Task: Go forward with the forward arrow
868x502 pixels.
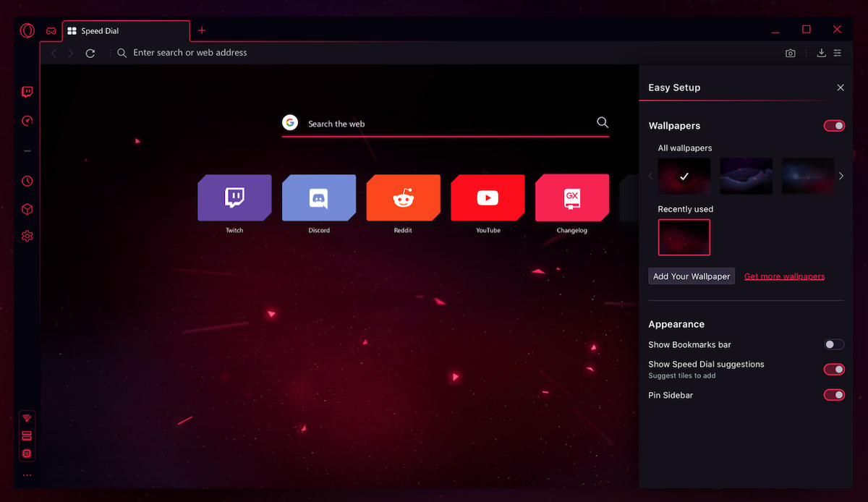Action: 71,53
